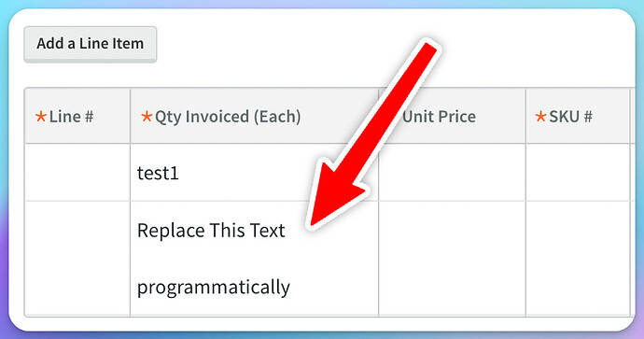Click the word programmatically in second row
Viewport: 644px width, 339px height.
click(214, 288)
